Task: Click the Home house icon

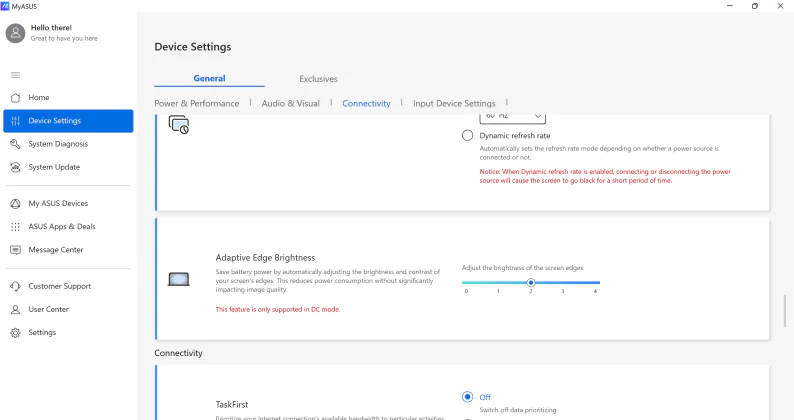Action: pyautogui.click(x=16, y=97)
